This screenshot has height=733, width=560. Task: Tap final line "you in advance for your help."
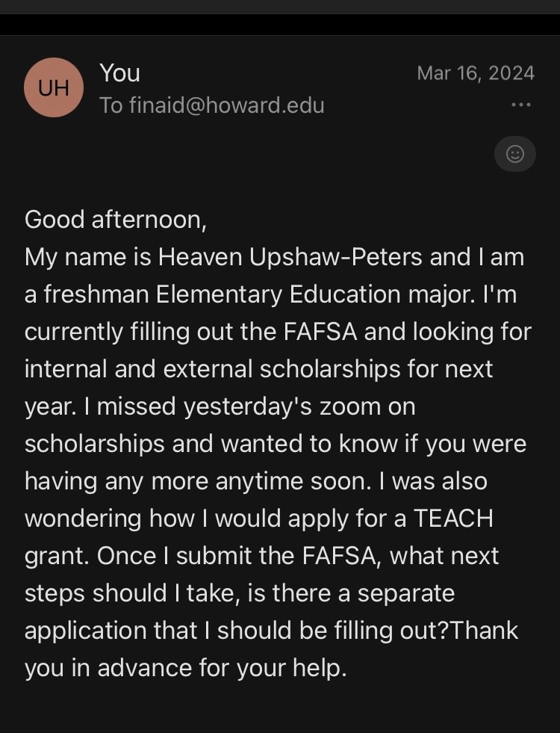186,667
